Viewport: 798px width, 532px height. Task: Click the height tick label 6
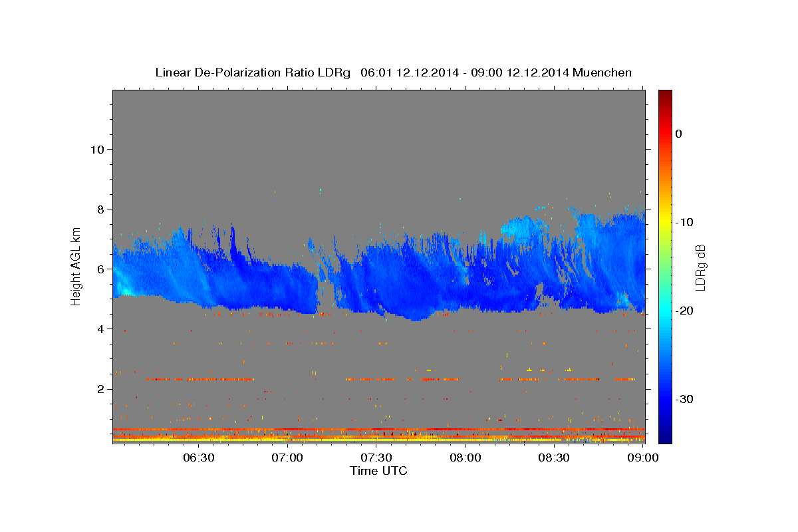click(102, 269)
